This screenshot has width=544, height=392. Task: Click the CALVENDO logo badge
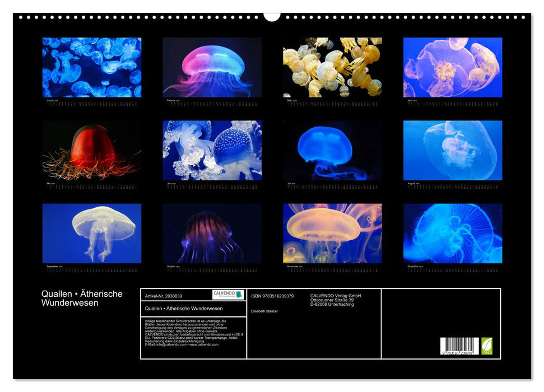pos(228,295)
